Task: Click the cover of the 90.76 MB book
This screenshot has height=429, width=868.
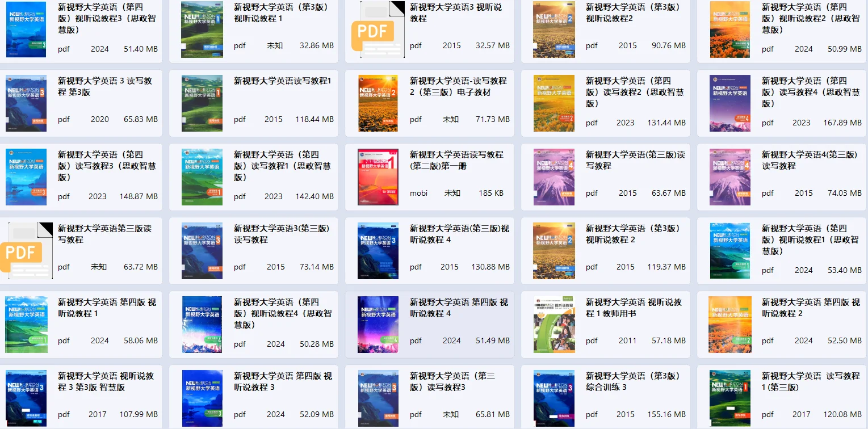Action: pyautogui.click(x=554, y=30)
